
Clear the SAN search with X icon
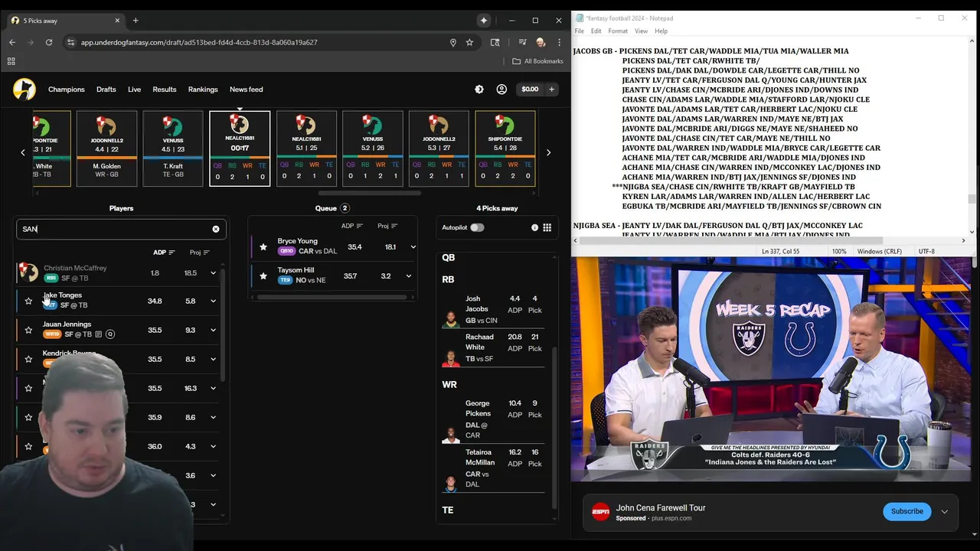[x=216, y=229]
